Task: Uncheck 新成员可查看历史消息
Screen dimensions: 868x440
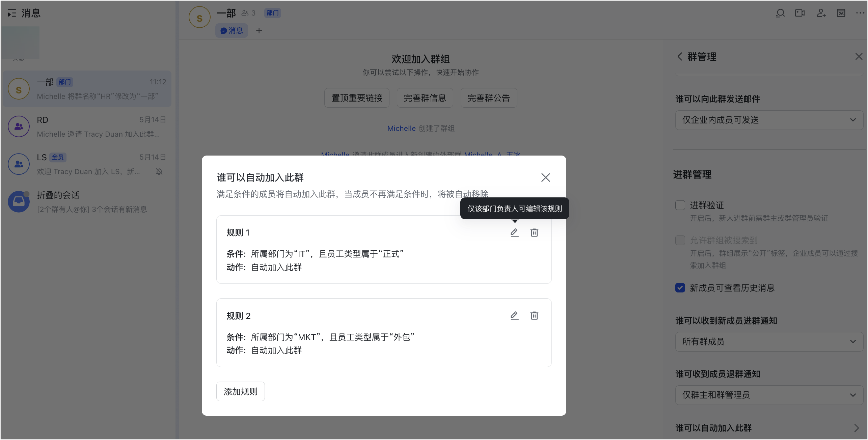Action: click(x=680, y=288)
